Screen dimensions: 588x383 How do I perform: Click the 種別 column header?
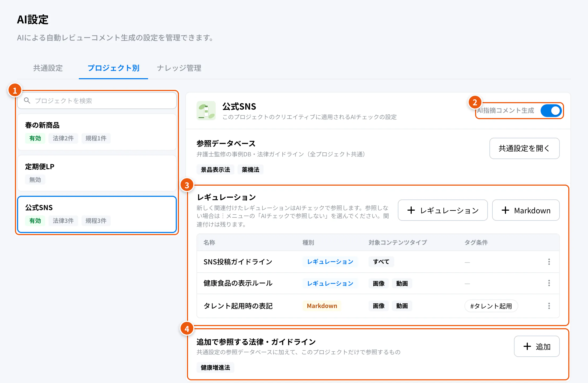pos(308,243)
